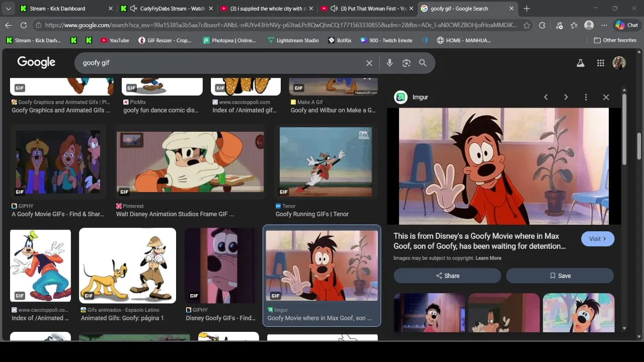Click the preview panel vertical scrollbar
This screenshot has height=362, width=644.
pyautogui.click(x=624, y=129)
